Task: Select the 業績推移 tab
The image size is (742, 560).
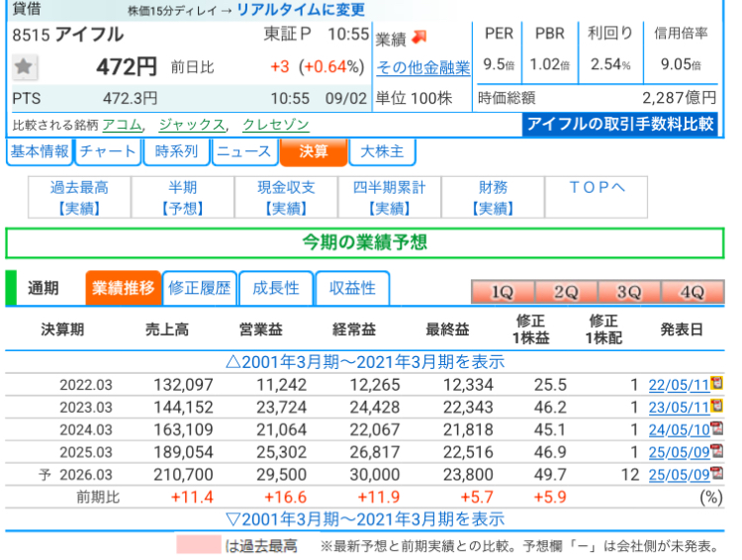Action: pyautogui.click(x=123, y=288)
